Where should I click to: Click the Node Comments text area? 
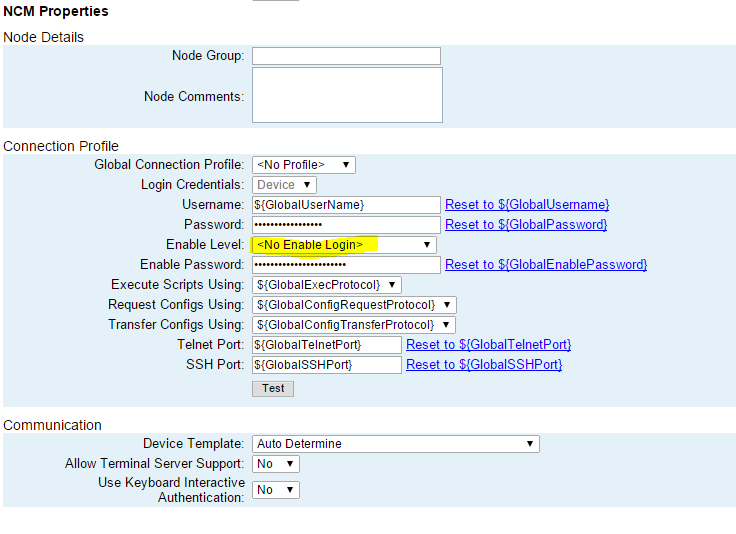tap(347, 95)
